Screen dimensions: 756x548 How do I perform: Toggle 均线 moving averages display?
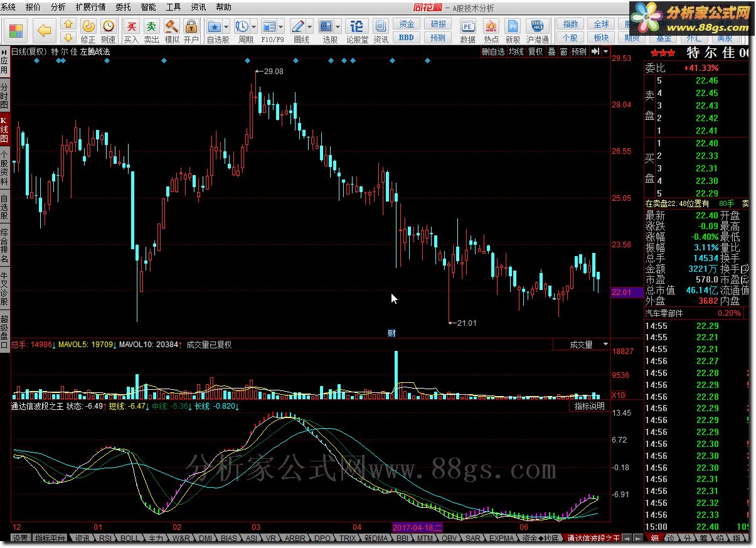click(x=516, y=51)
